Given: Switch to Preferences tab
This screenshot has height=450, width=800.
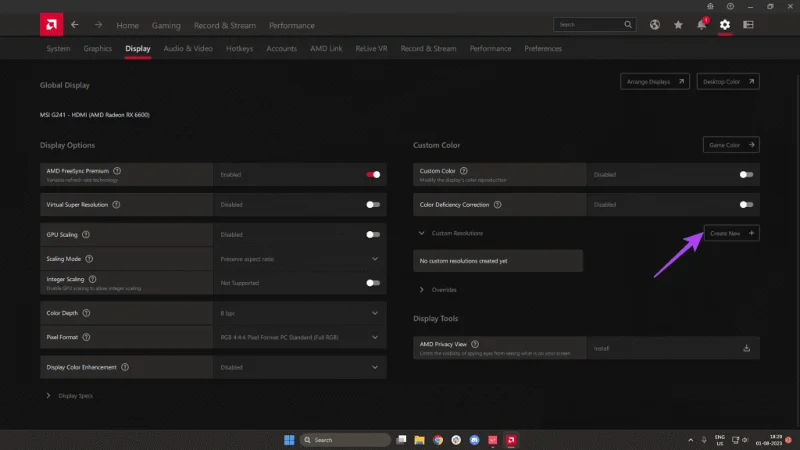Looking at the screenshot, I should tap(543, 48).
